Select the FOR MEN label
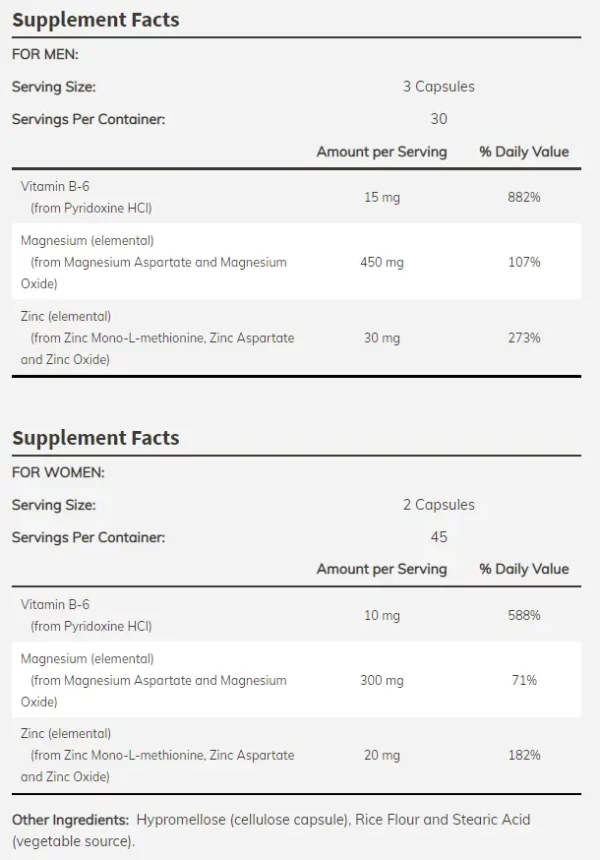 pyautogui.click(x=45, y=54)
